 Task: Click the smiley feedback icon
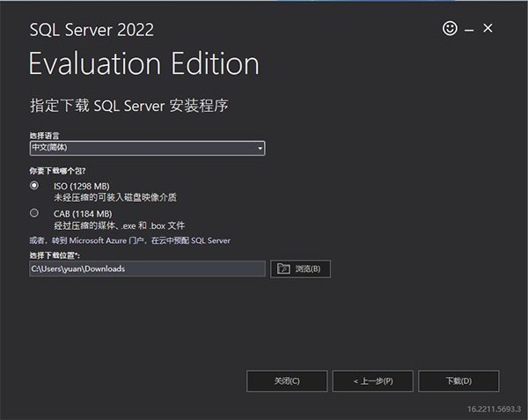[450, 28]
